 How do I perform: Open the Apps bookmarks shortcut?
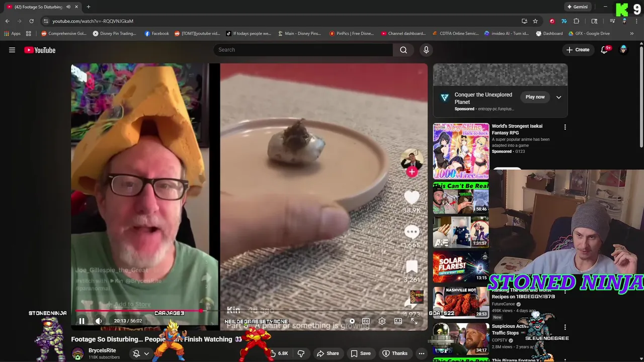[x=12, y=34]
